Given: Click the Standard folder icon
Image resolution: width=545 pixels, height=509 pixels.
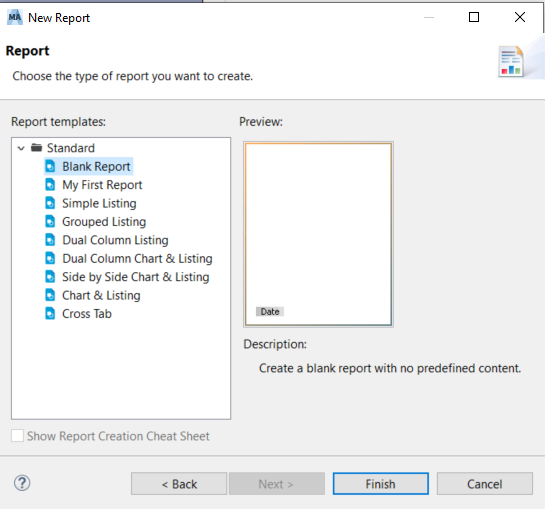Looking at the screenshot, I should 36,148.
